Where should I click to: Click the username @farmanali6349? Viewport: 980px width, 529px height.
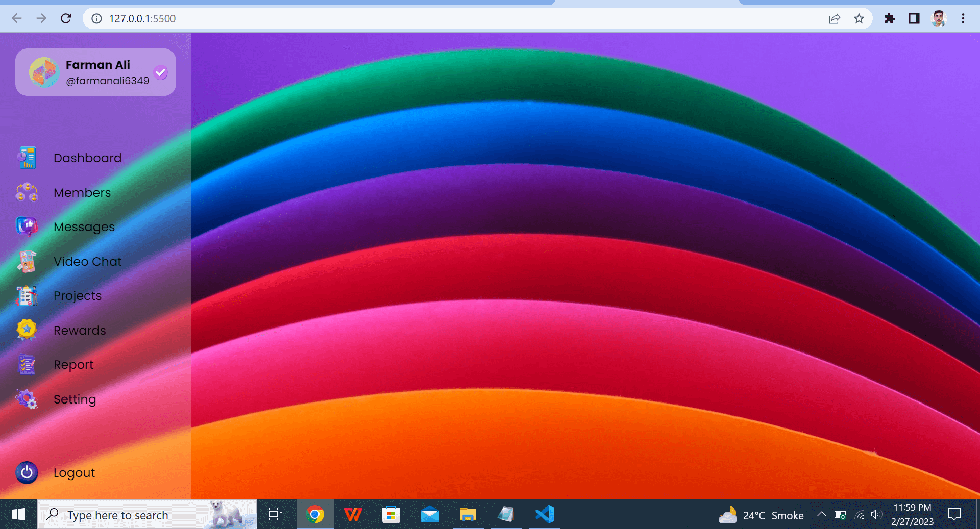pos(108,80)
